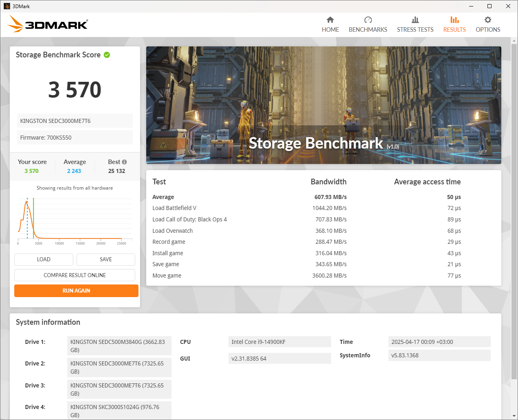Image resolution: width=518 pixels, height=420 pixels.
Task: Click the 1044.20 MB/s bandwidth value
Action: (329, 208)
